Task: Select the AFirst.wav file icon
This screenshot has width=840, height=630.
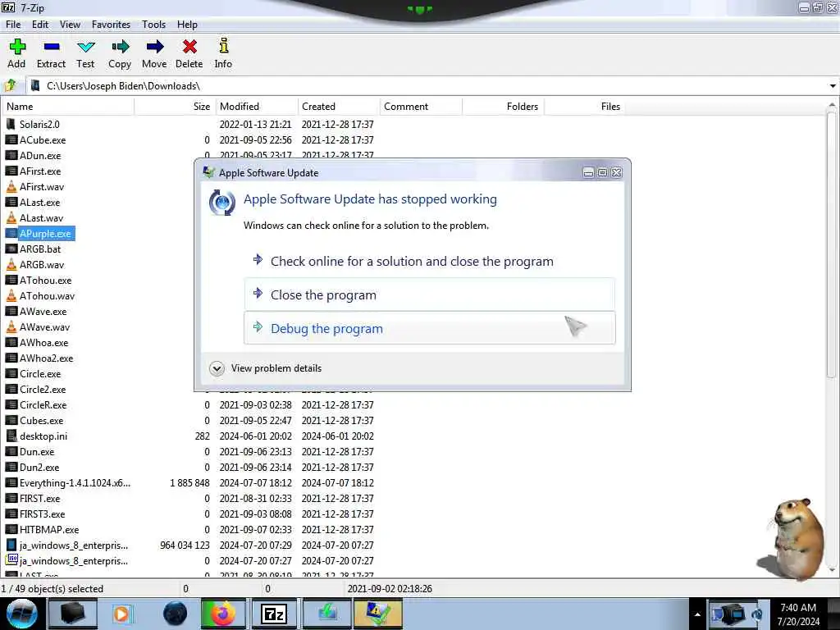Action: pos(11,187)
